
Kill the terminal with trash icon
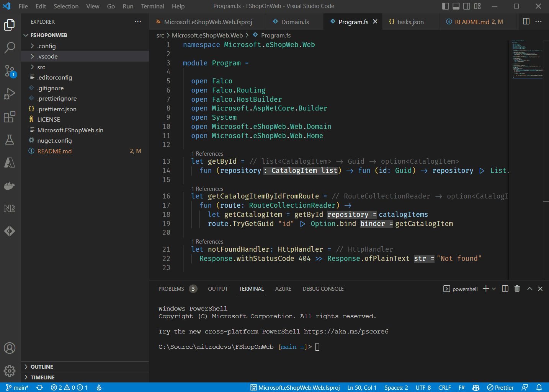[x=517, y=289]
